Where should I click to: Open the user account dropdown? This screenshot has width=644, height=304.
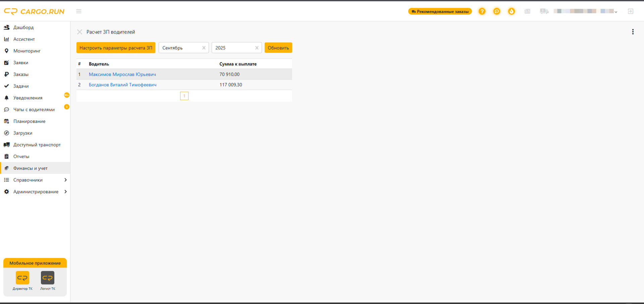[x=586, y=11]
